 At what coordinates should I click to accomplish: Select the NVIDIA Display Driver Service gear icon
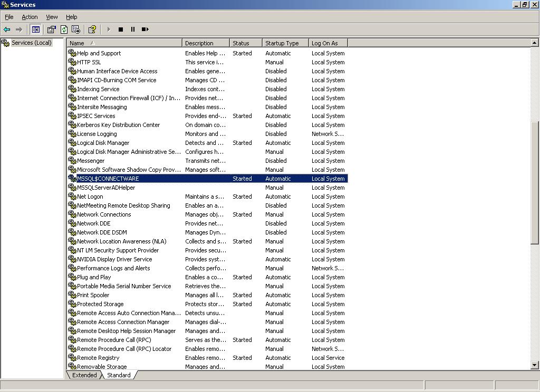click(72, 259)
